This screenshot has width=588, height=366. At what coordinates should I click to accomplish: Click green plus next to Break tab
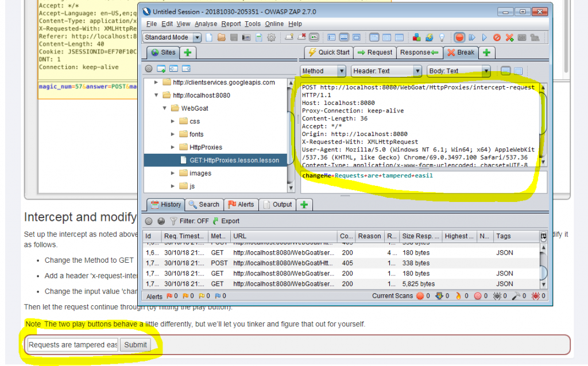tap(486, 52)
